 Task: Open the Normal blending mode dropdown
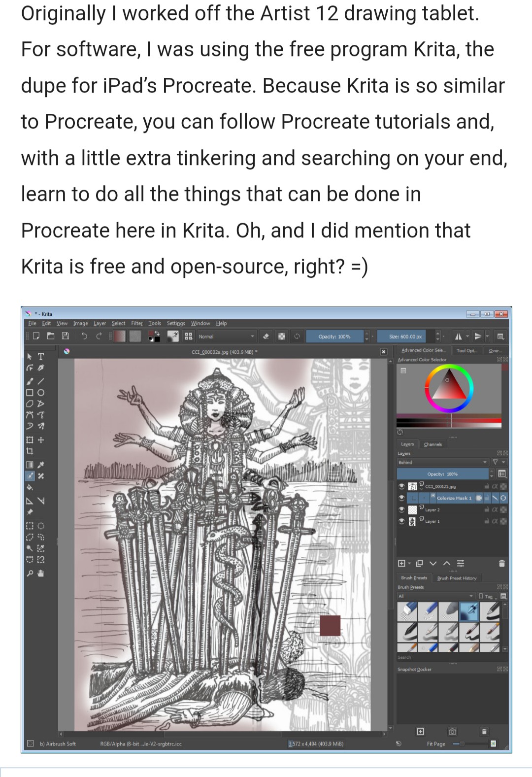[x=227, y=337]
